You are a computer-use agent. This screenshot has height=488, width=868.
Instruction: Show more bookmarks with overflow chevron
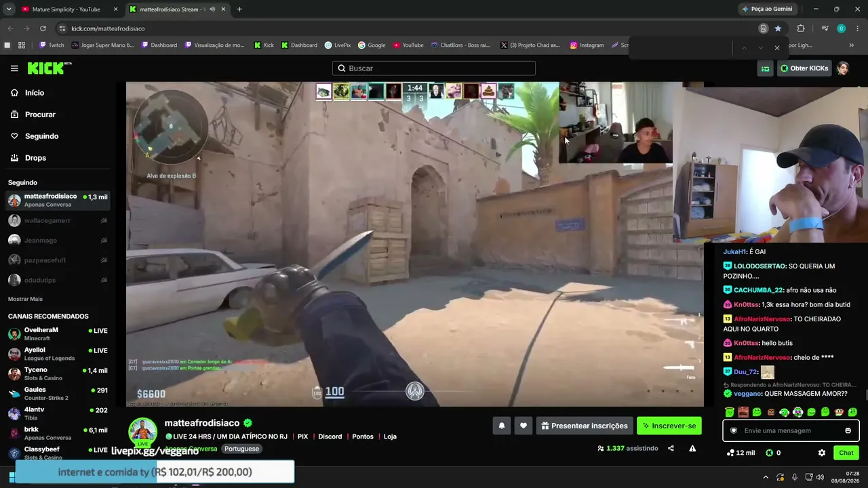[852, 45]
